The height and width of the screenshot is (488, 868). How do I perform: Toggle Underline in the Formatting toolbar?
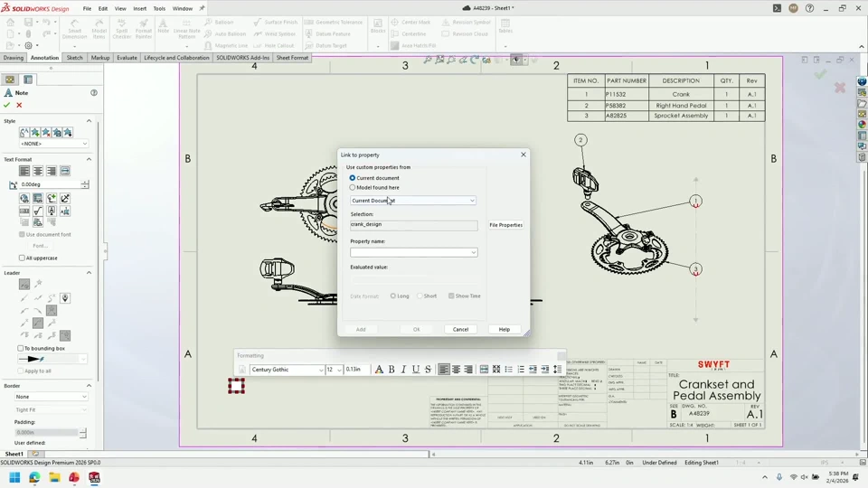[416, 370]
